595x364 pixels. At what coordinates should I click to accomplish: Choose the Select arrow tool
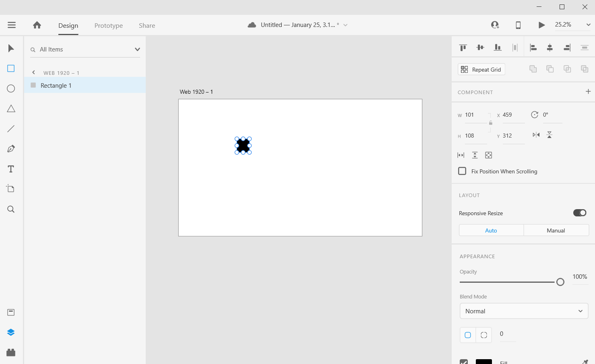tap(11, 49)
